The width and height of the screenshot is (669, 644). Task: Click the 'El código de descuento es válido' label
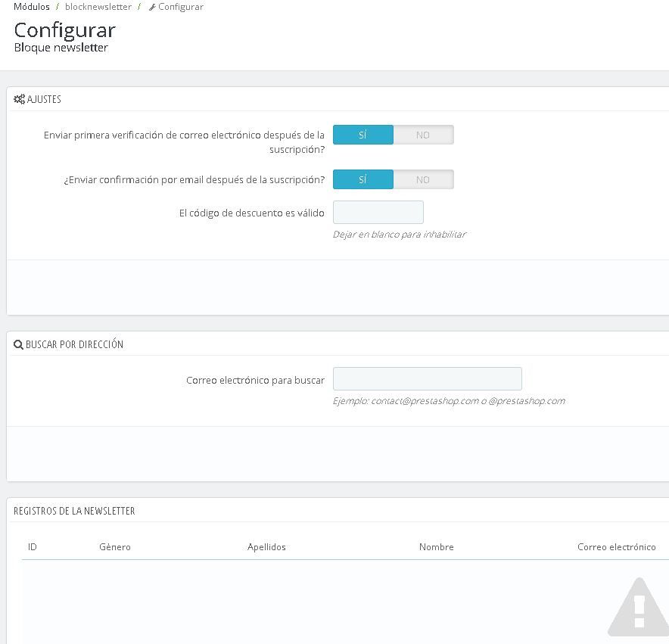click(252, 213)
